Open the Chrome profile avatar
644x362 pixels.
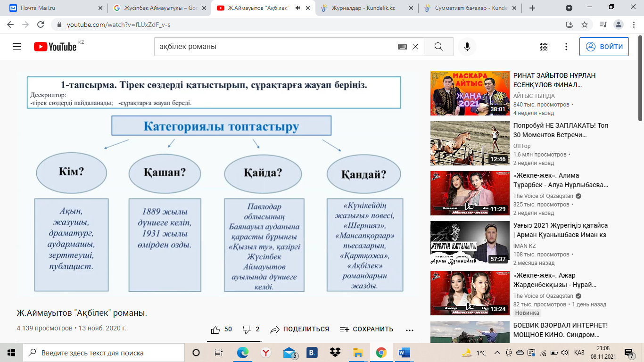619,25
